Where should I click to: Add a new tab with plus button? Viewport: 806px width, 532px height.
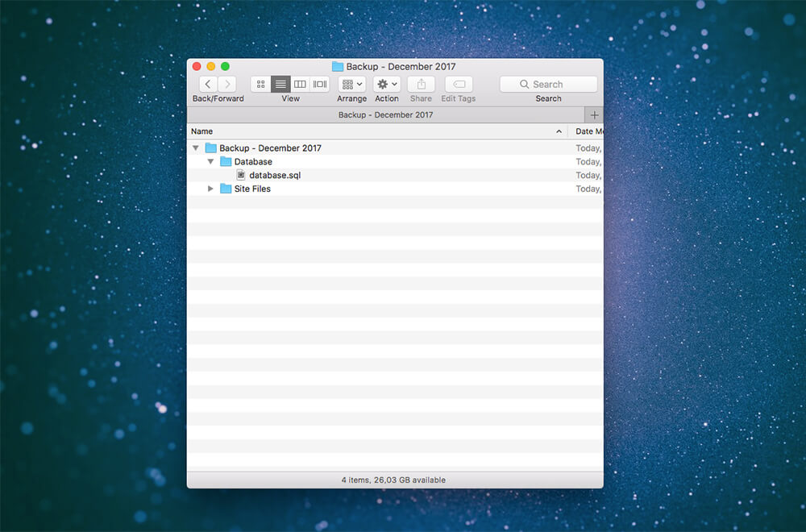point(595,115)
